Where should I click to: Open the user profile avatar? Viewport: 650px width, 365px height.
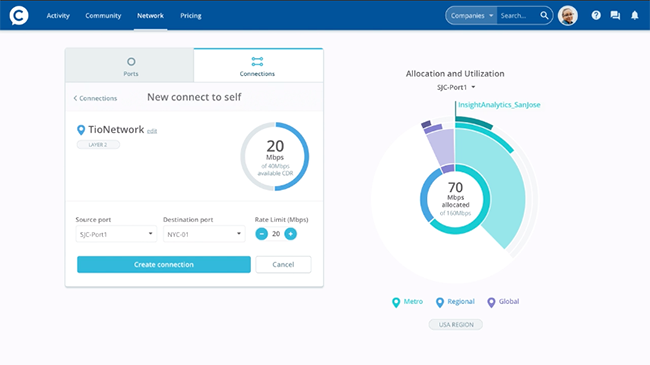(x=568, y=16)
